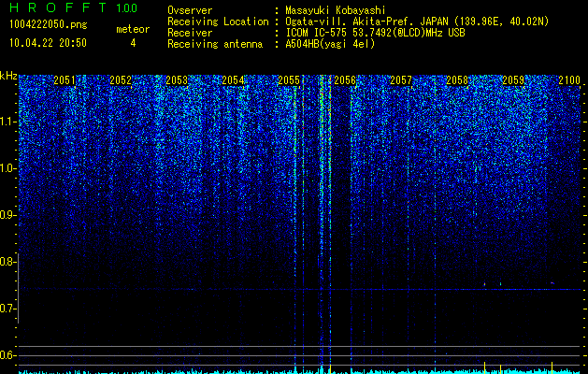Click the 2056 time marker
The width and height of the screenshot is (588, 374).
tap(345, 80)
